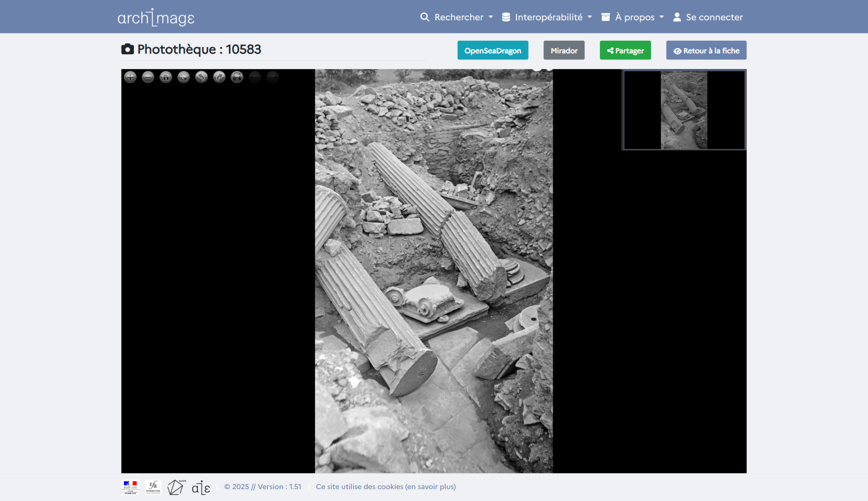Open the Interopérabilité dropdown
The height and width of the screenshot is (501, 868).
[x=547, y=17]
